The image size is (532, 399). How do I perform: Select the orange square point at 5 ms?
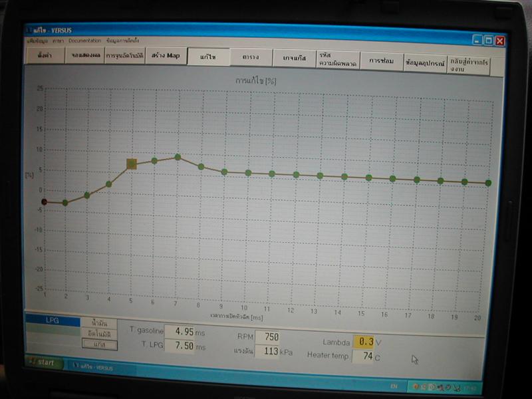click(x=132, y=164)
